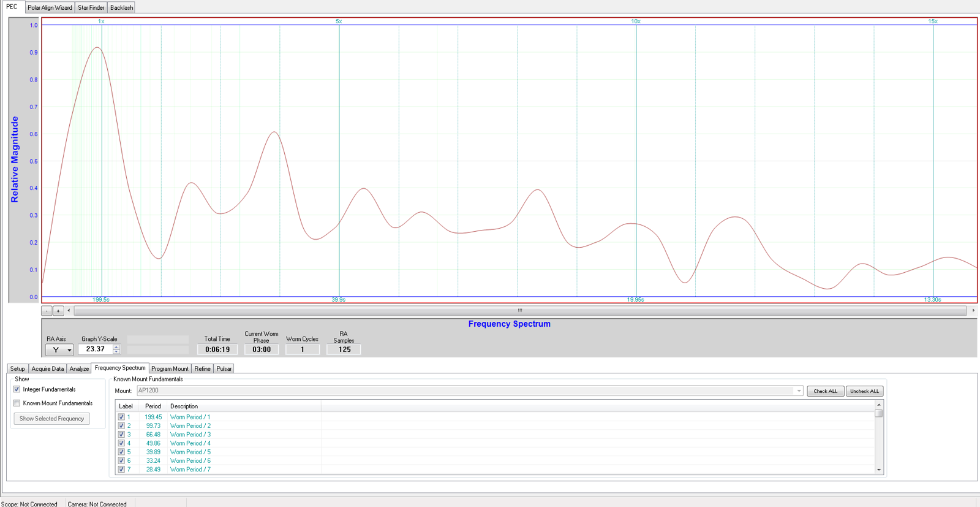Viewport: 980px width, 507px height.
Task: Open the Acquire Data tab
Action: (48, 368)
